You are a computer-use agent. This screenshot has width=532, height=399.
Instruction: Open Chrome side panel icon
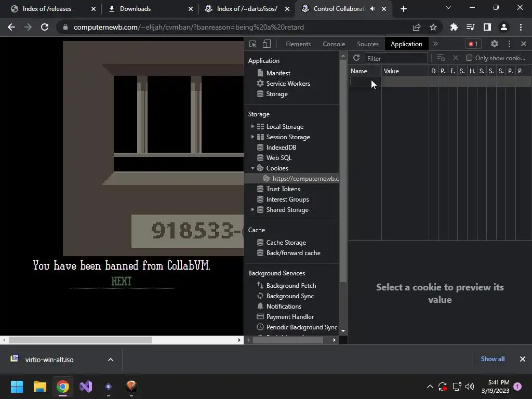coord(487,27)
